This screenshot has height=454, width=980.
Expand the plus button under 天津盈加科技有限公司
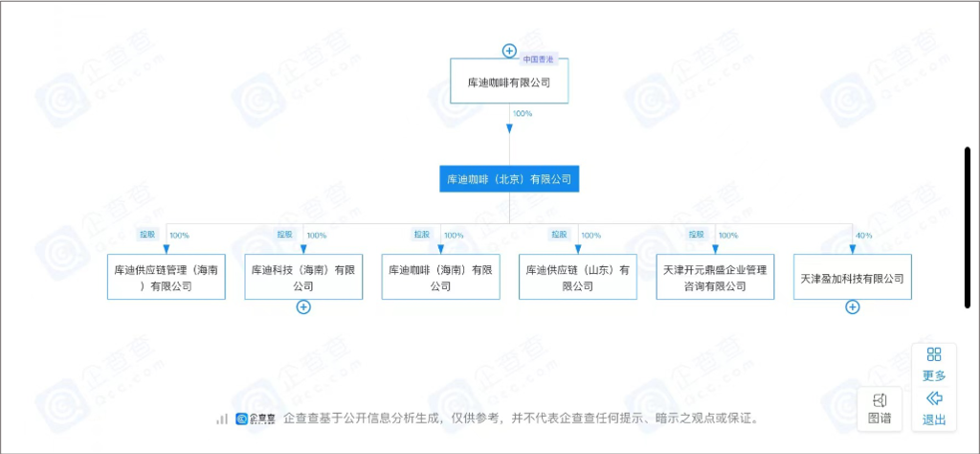(852, 307)
